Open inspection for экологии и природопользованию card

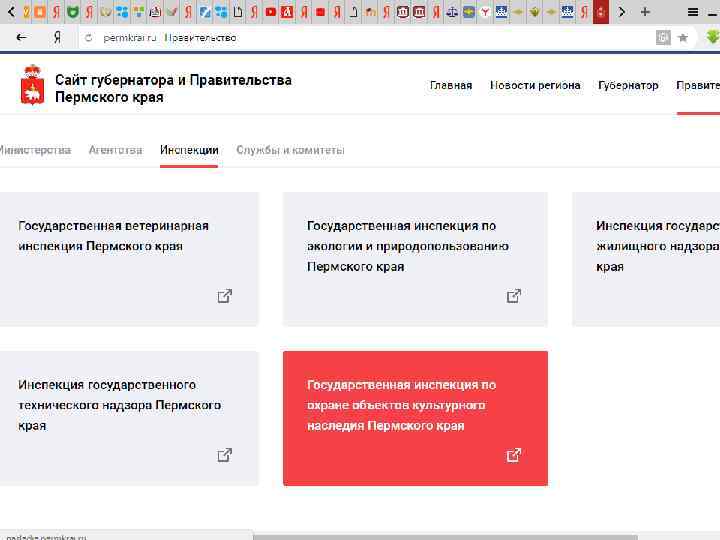415,259
